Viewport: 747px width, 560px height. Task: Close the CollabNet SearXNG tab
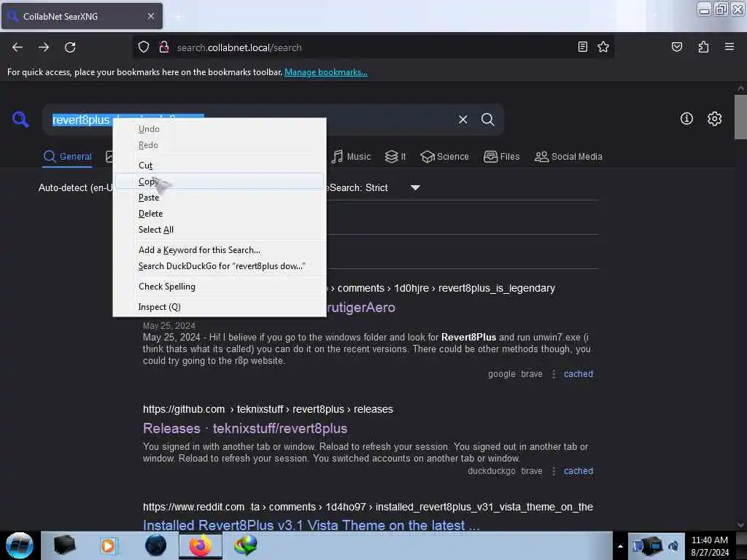[150, 16]
